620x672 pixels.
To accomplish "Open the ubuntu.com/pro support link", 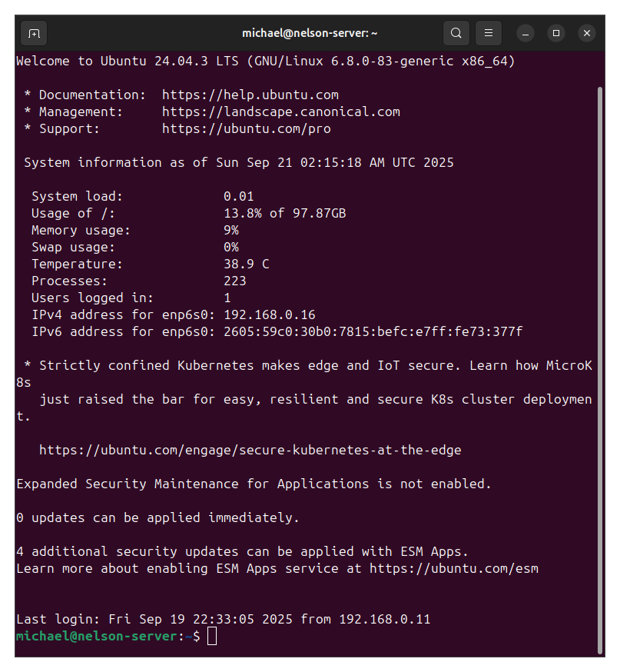I will point(246,129).
